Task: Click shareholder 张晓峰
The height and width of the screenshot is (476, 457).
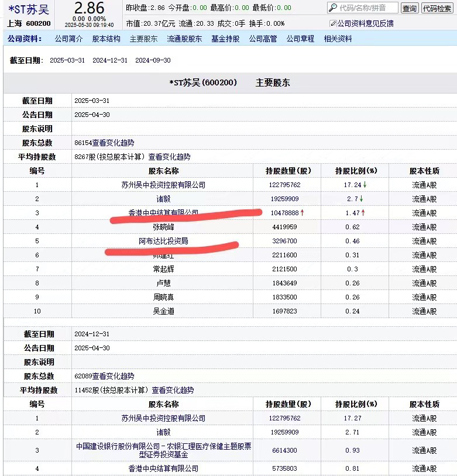Action: pyautogui.click(x=163, y=227)
